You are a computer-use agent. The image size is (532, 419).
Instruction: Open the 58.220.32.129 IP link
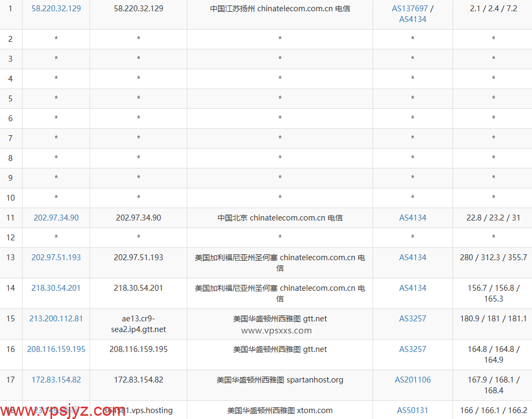56,9
